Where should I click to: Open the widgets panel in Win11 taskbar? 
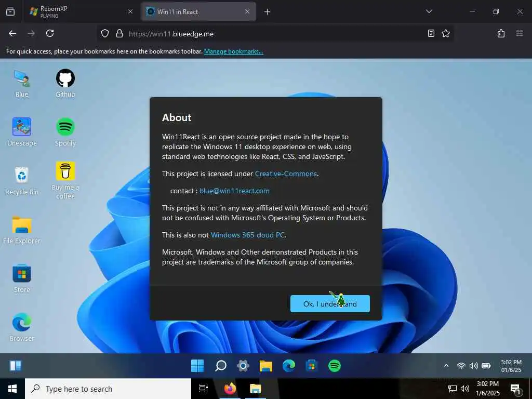pyautogui.click(x=15, y=366)
